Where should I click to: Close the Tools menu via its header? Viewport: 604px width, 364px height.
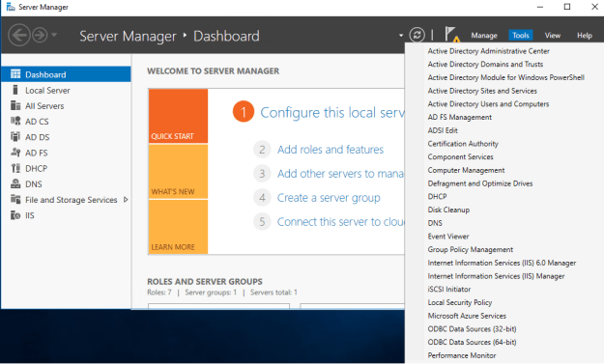[521, 36]
